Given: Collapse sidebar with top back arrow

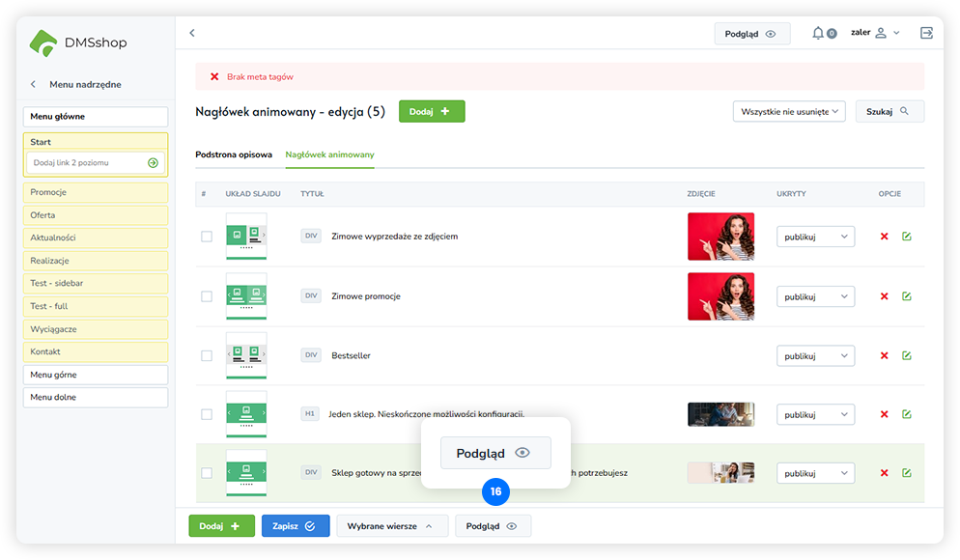Looking at the screenshot, I should click(x=191, y=33).
